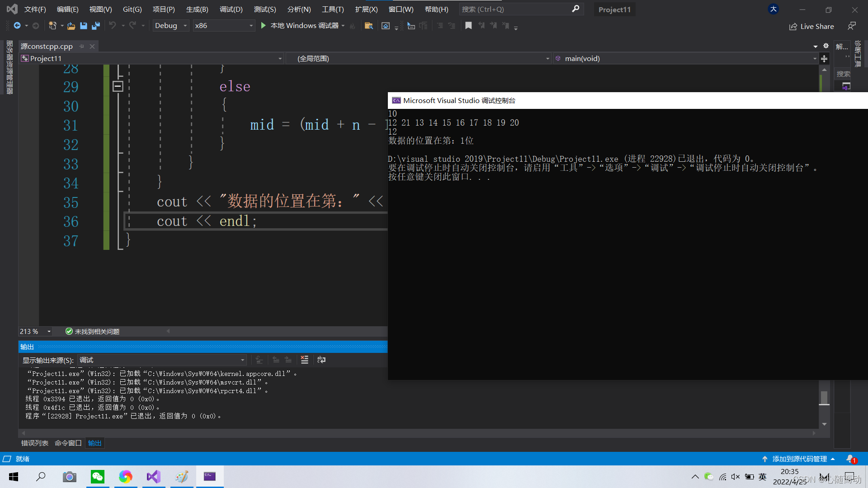Open the Windows Start menu
The width and height of the screenshot is (868, 488).
pyautogui.click(x=14, y=477)
